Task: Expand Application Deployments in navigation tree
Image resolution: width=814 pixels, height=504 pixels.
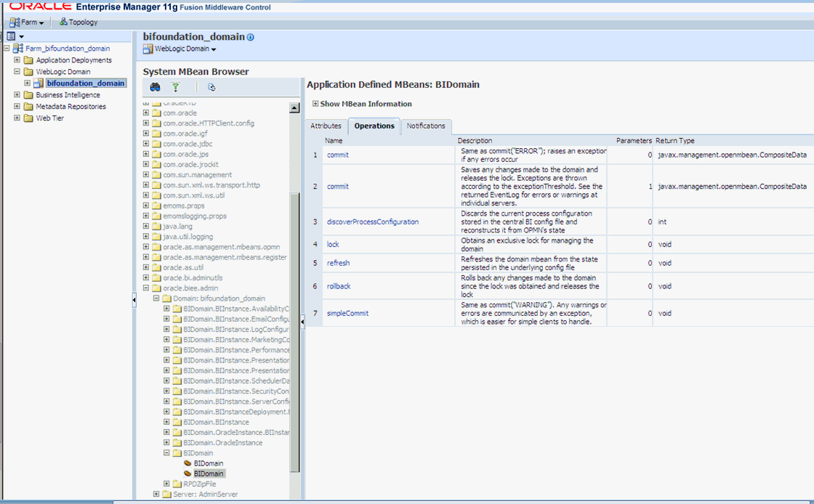Action: tap(17, 60)
